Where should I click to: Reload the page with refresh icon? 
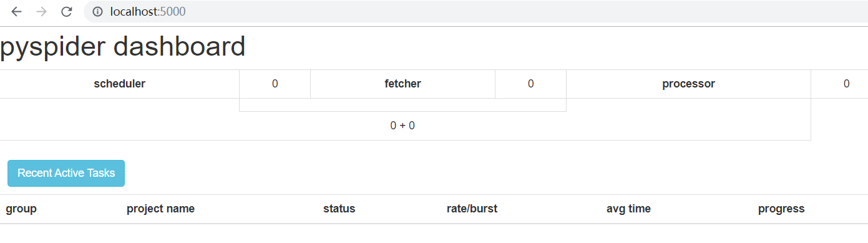(66, 11)
